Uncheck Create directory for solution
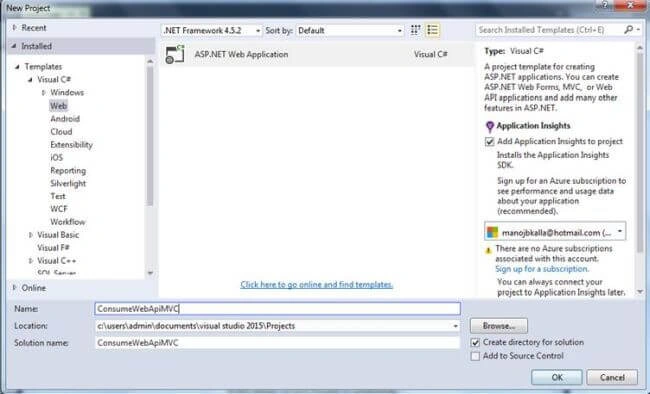Screen dimensions: 650x394 tap(475, 343)
